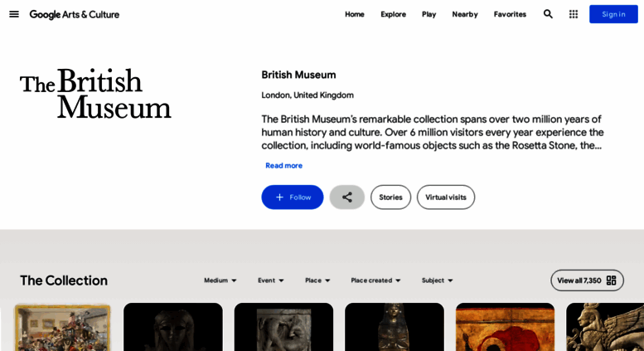The width and height of the screenshot is (644, 351).
Task: Open the hamburger main menu
Action: point(14,14)
